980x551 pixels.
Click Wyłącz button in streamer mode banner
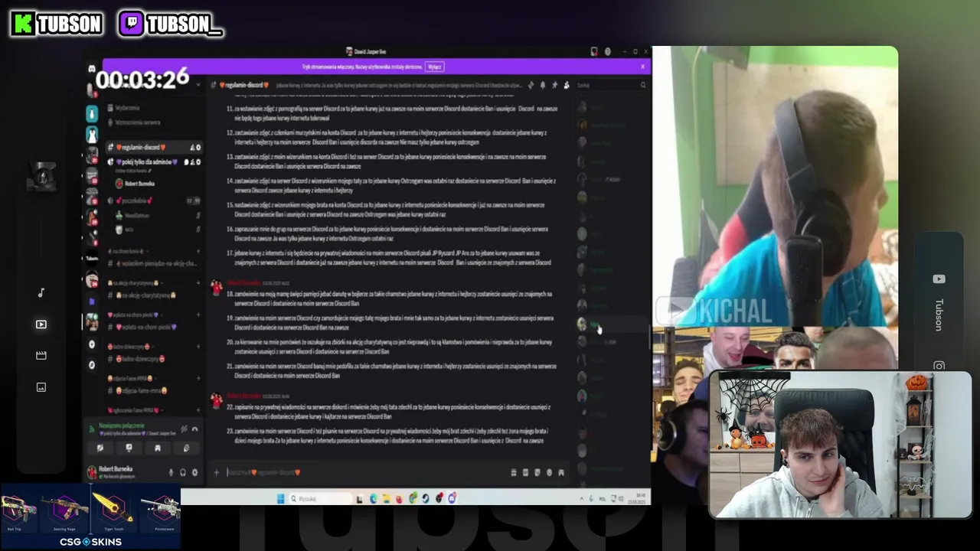tap(435, 67)
